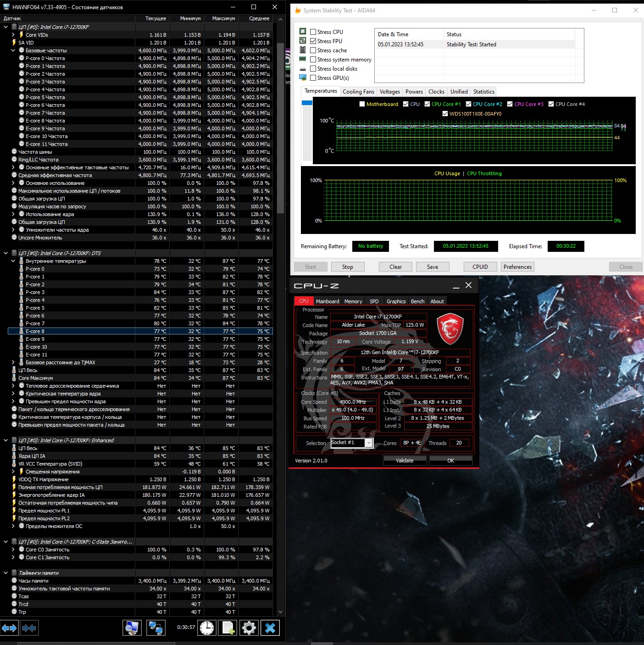Click the Save button in AIDA64
The image size is (644, 645).
433,267
